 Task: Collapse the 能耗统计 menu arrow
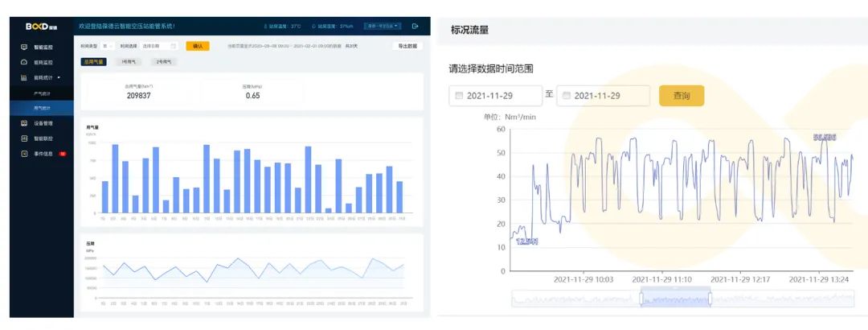58,77
